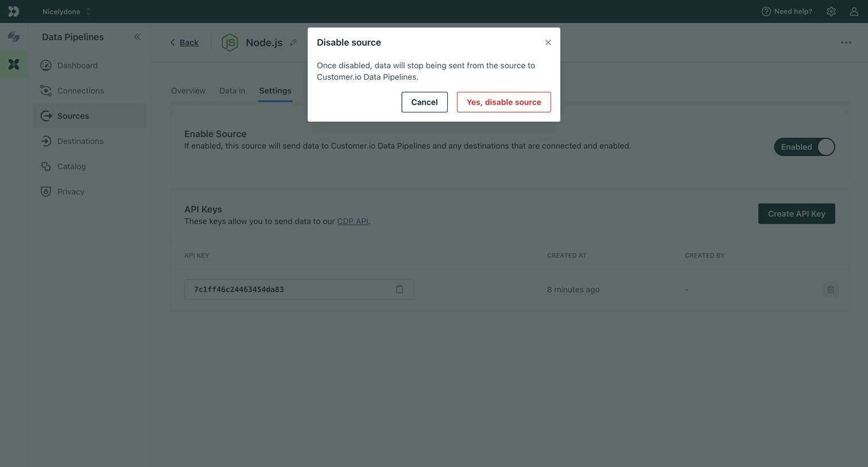
Task: Click the API key field 7c1ff46c24463454da83
Action: [x=299, y=290]
